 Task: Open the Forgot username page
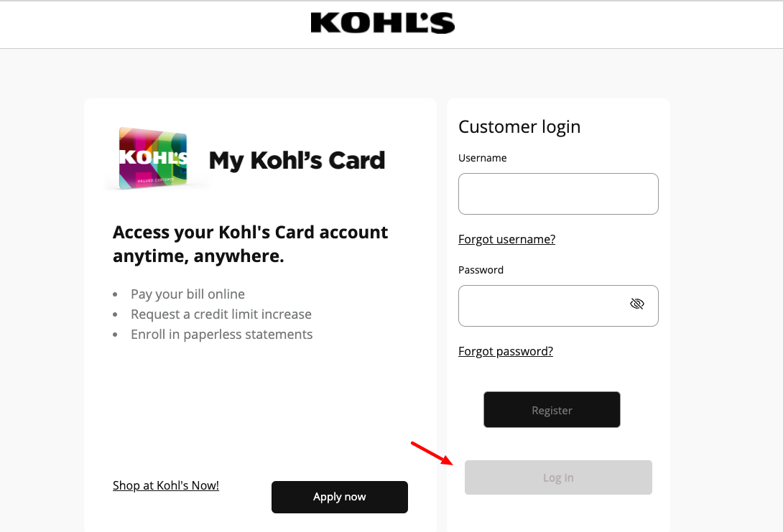(506, 239)
